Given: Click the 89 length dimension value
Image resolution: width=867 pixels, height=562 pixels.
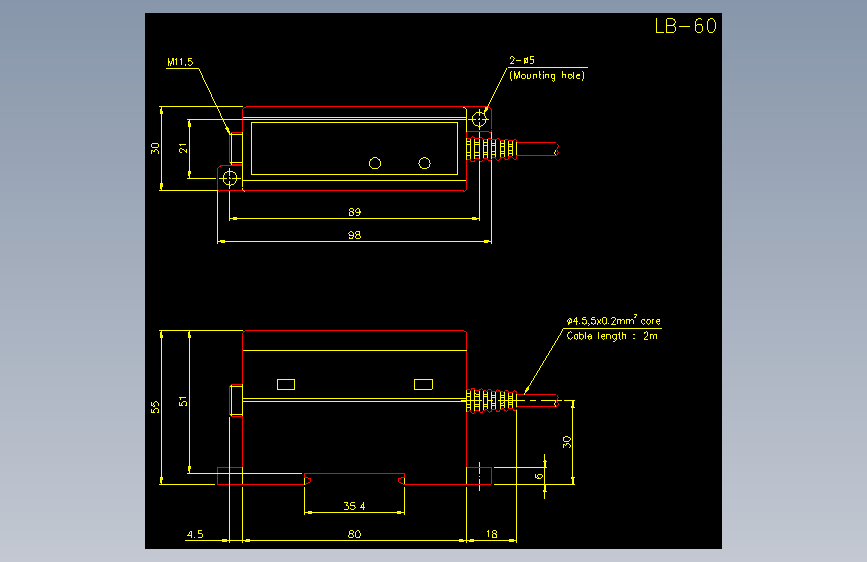Looking at the screenshot, I should (x=354, y=212).
